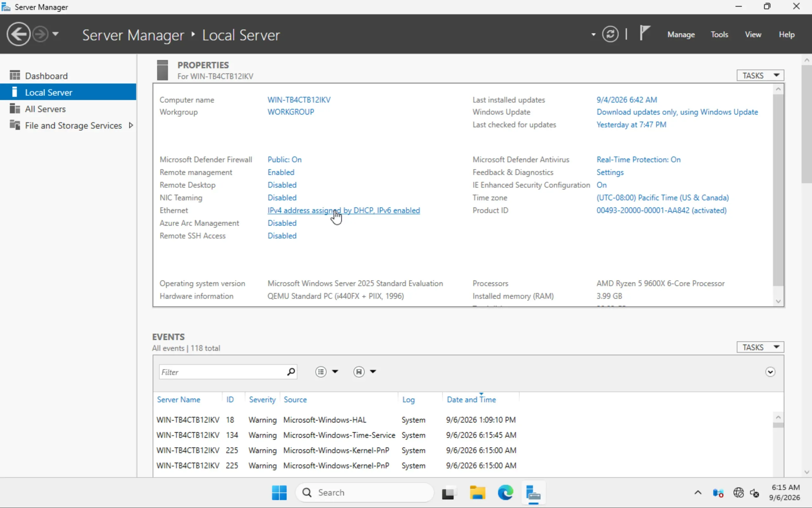This screenshot has height=508, width=812.
Task: Click the muted volume tray icon
Action: pyautogui.click(x=755, y=493)
